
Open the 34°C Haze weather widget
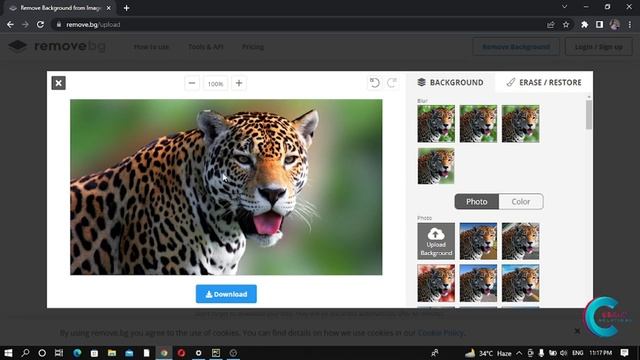click(x=488, y=353)
